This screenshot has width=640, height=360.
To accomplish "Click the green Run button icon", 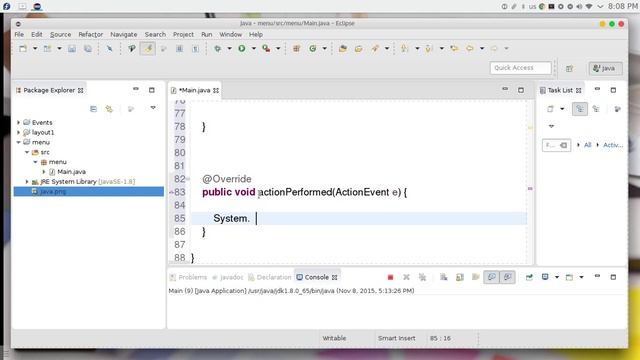I will (x=242, y=49).
